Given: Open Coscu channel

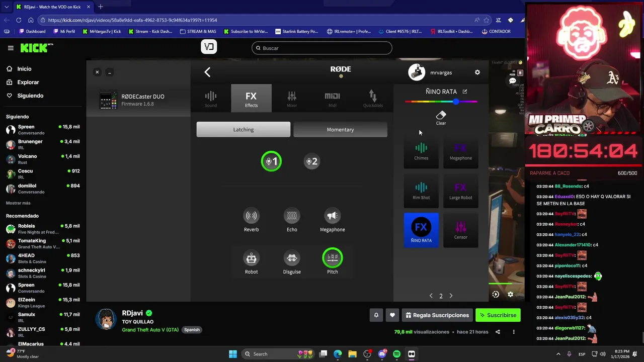Looking at the screenshot, I should (43, 174).
